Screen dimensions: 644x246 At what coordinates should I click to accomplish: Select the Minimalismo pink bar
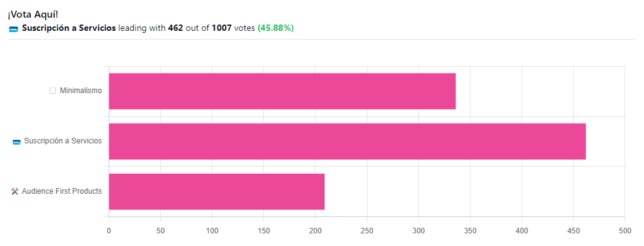click(x=282, y=91)
